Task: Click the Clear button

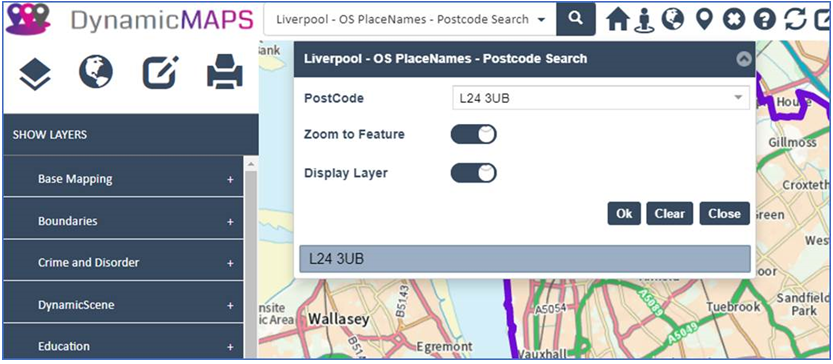Action: tap(669, 214)
